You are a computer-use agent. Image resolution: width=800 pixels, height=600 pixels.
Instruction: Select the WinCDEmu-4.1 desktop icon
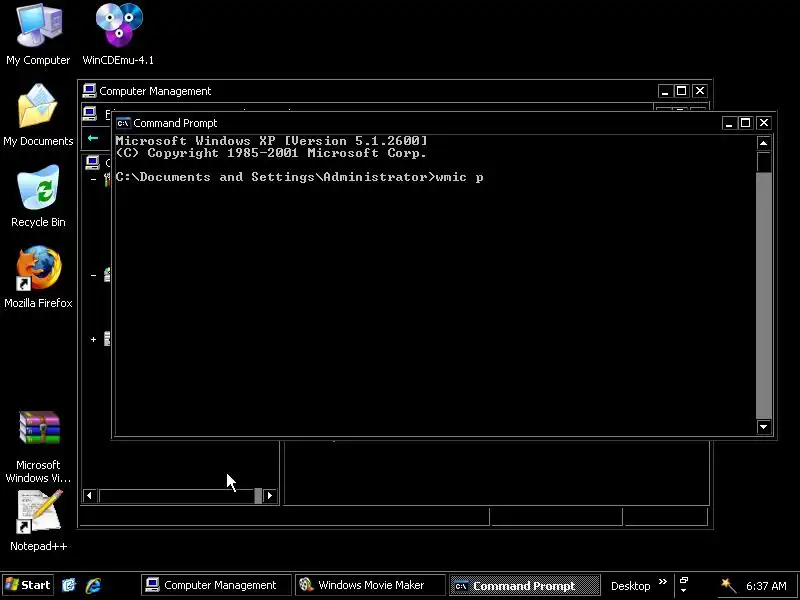coord(119,24)
